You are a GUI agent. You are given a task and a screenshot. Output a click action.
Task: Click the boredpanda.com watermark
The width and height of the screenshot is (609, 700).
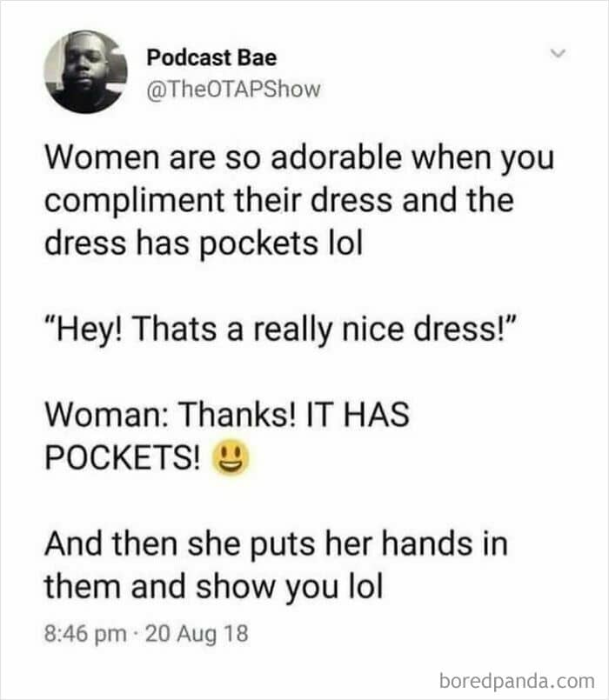(517, 681)
